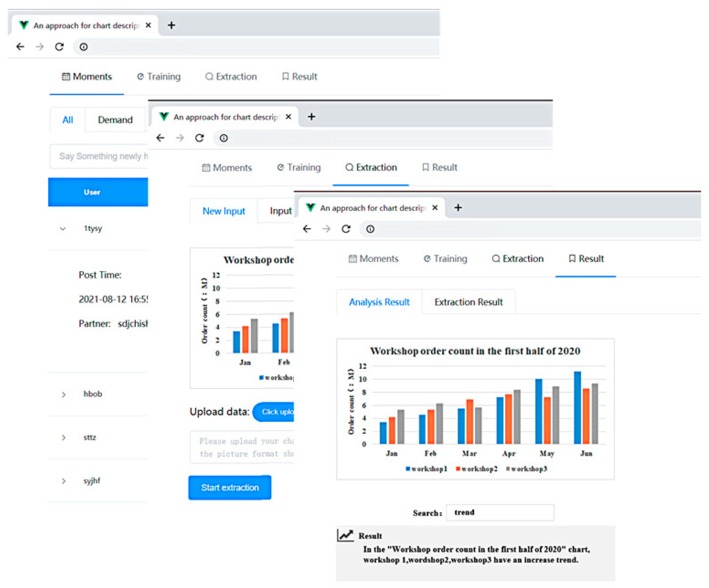The height and width of the screenshot is (588, 709).
Task: Click reload icon in the middle browser window
Action: click(x=199, y=138)
